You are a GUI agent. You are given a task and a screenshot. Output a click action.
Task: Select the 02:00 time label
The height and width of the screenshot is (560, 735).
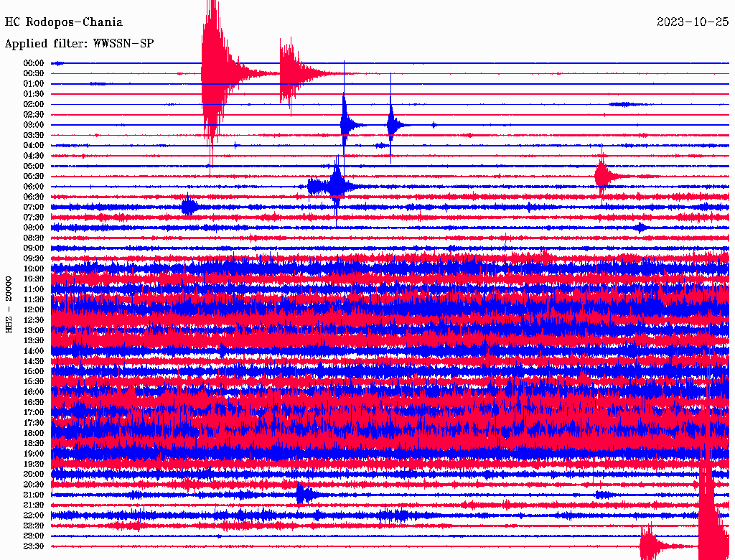[34, 105]
